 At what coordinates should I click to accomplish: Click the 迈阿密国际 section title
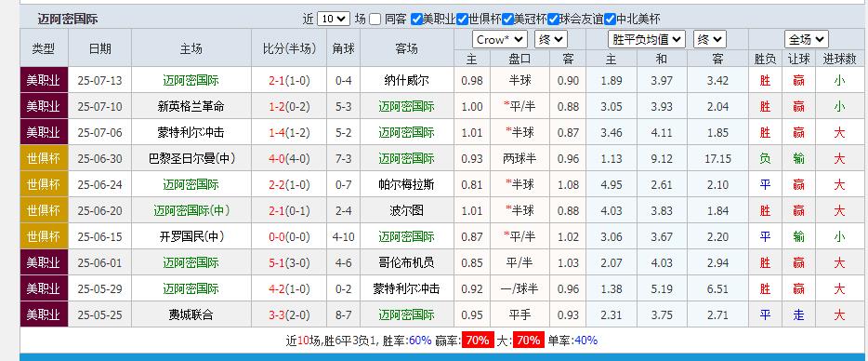(68, 20)
